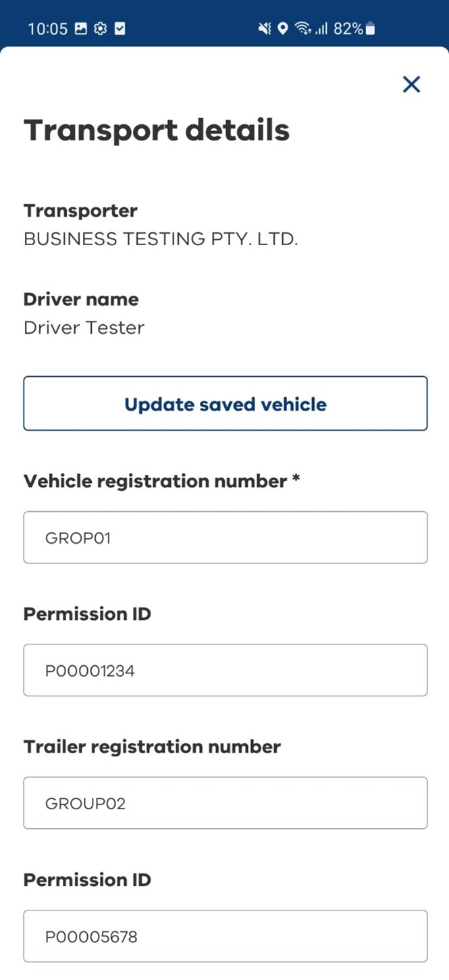
Task: Tap the muted sound icon in status bar
Action: [265, 28]
